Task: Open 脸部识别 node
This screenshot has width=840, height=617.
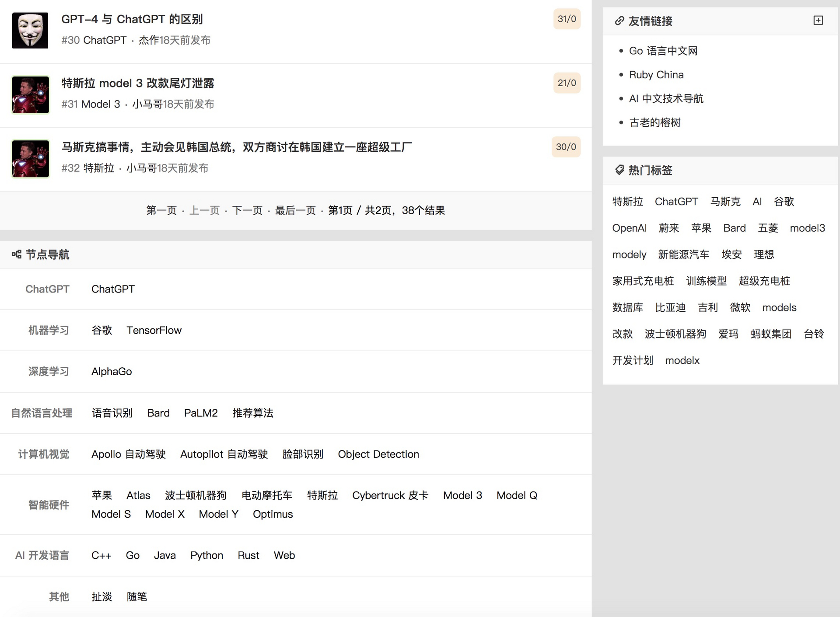Action: click(303, 454)
